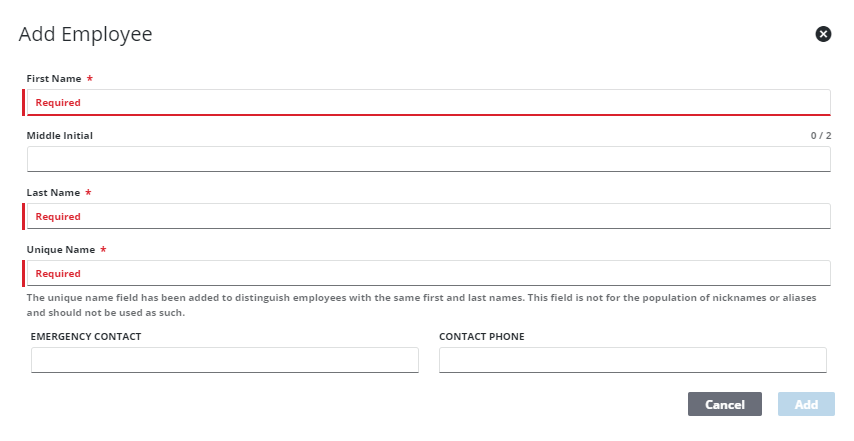Click the Middle Initial label

click(59, 135)
